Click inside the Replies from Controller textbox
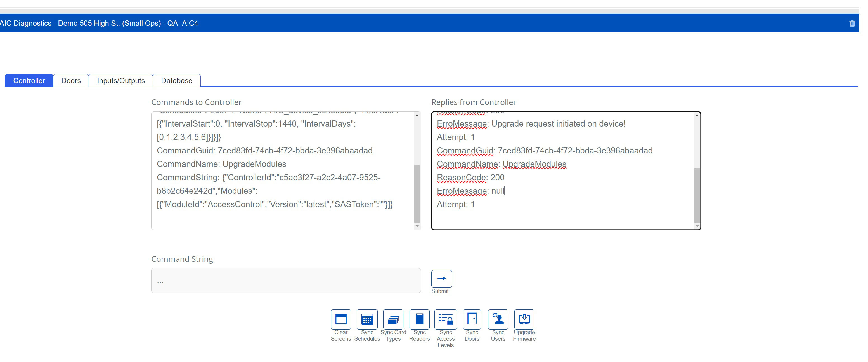The height and width of the screenshot is (362, 868). click(x=563, y=216)
